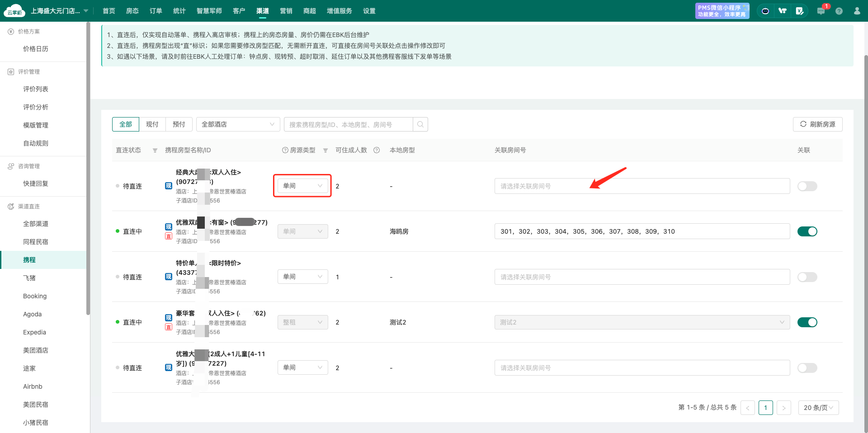Screen dimensions: 868x433
Task: Go to 飞猪 channel in sidebar
Action: click(x=29, y=278)
